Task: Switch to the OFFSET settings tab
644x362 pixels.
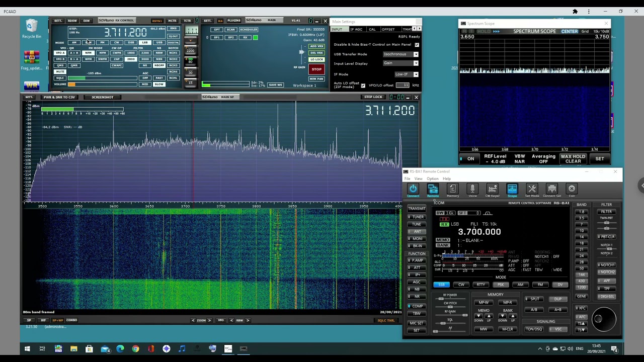Action: click(388, 29)
